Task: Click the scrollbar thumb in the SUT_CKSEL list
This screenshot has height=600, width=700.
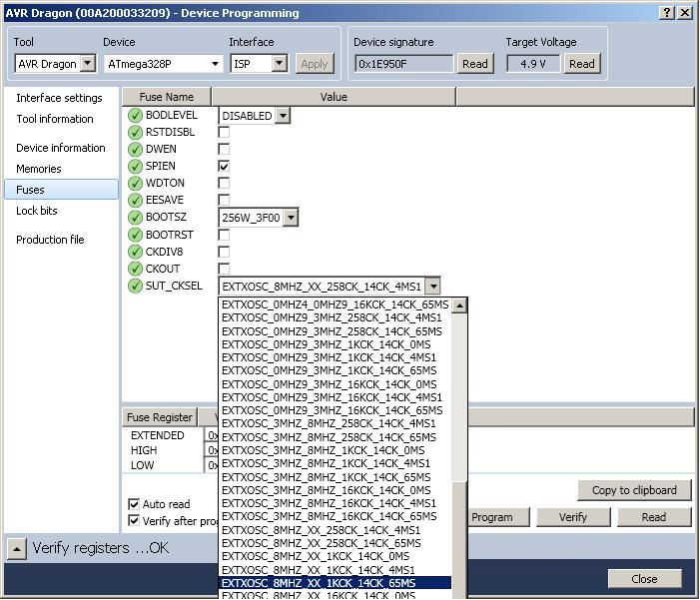Action: [459, 541]
